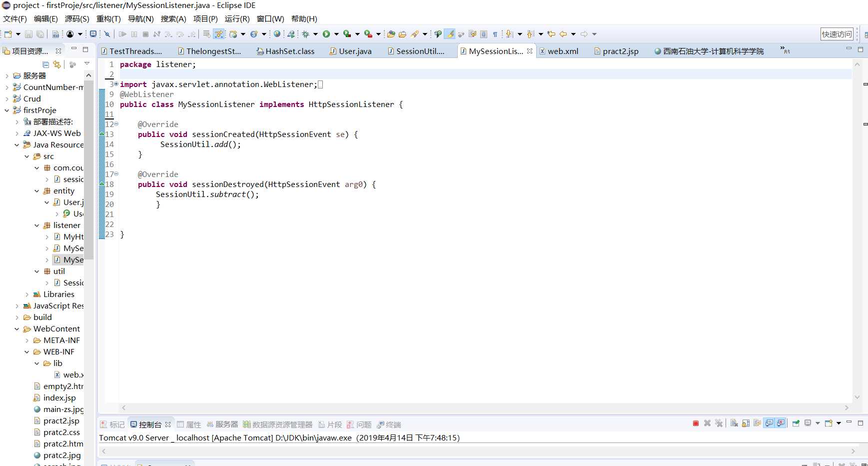Click the Open Terminal monitor icon
The width and height of the screenshot is (868, 466).
93,34
